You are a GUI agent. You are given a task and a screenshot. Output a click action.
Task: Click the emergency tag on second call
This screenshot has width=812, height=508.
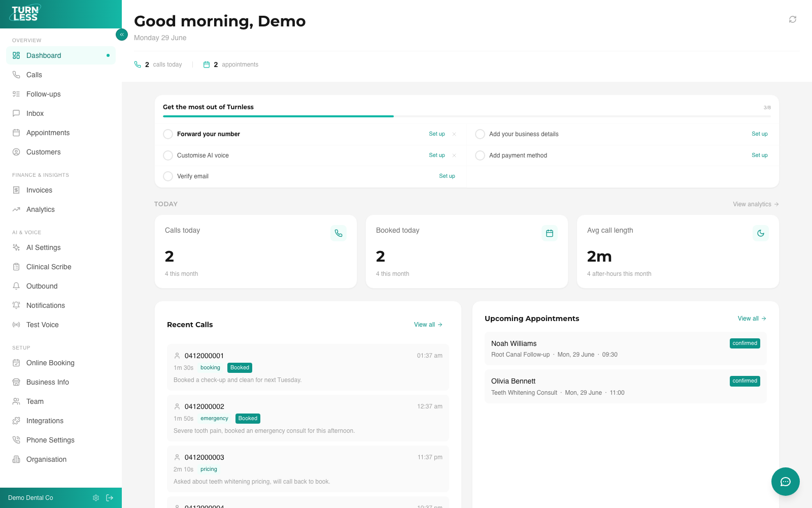pyautogui.click(x=214, y=419)
